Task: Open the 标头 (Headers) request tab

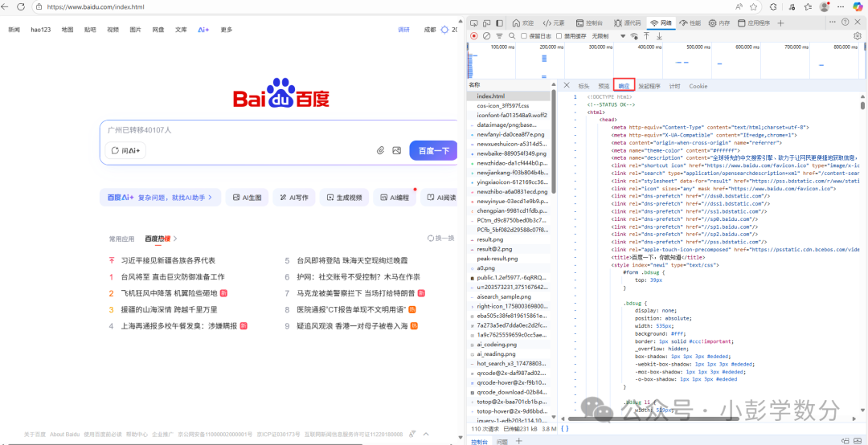Action: pyautogui.click(x=584, y=86)
